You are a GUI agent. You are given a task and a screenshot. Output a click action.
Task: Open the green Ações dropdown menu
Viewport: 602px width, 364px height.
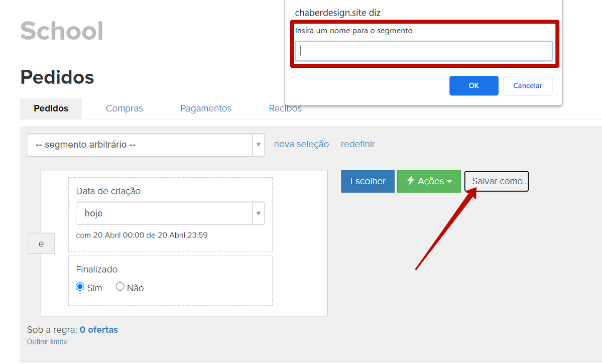[x=429, y=181]
